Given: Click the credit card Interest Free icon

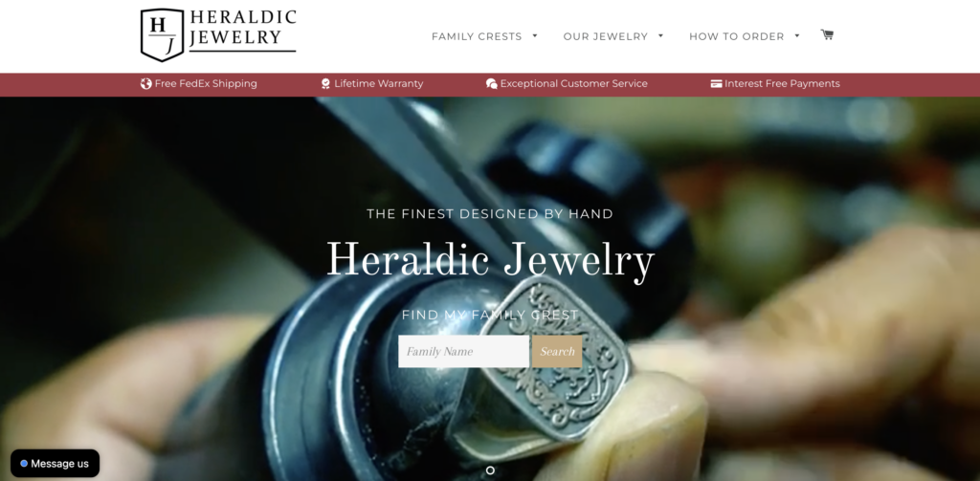Looking at the screenshot, I should click(716, 84).
